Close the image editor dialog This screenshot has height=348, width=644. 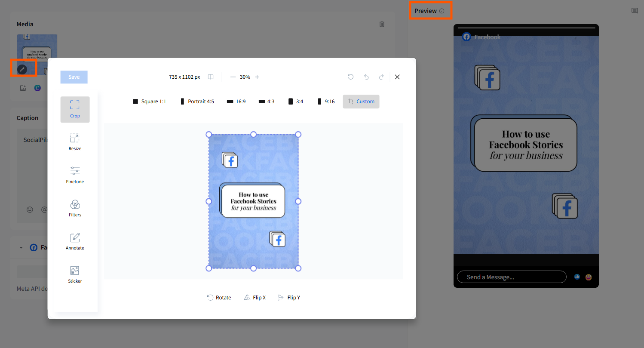pos(397,77)
